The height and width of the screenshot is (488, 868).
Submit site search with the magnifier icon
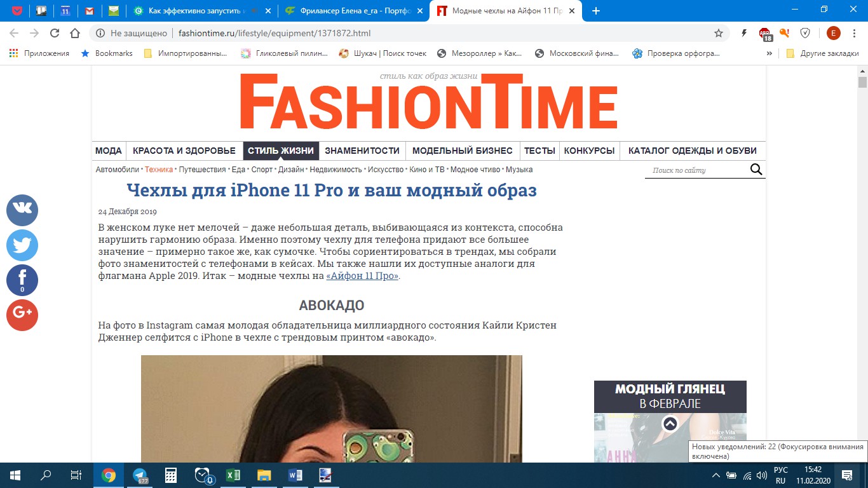756,169
